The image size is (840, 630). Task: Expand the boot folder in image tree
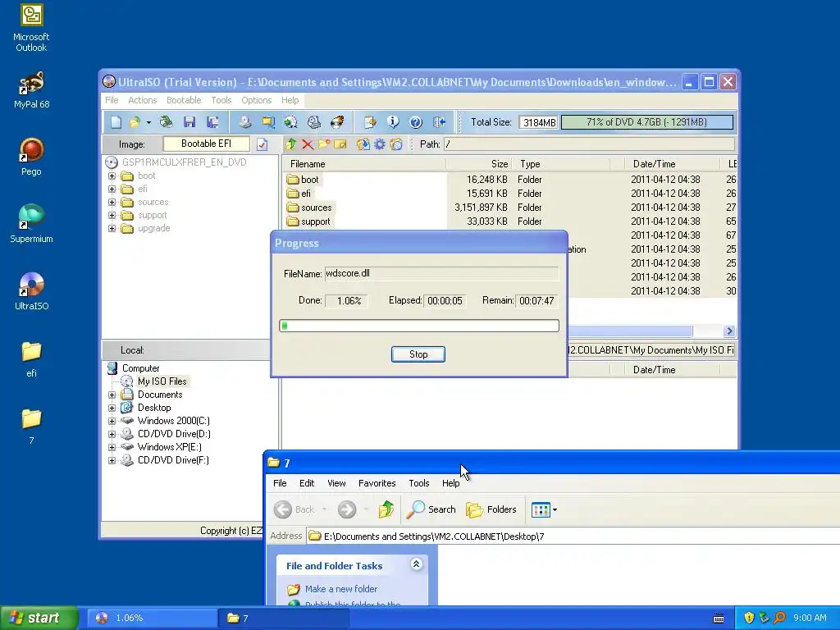(x=112, y=176)
